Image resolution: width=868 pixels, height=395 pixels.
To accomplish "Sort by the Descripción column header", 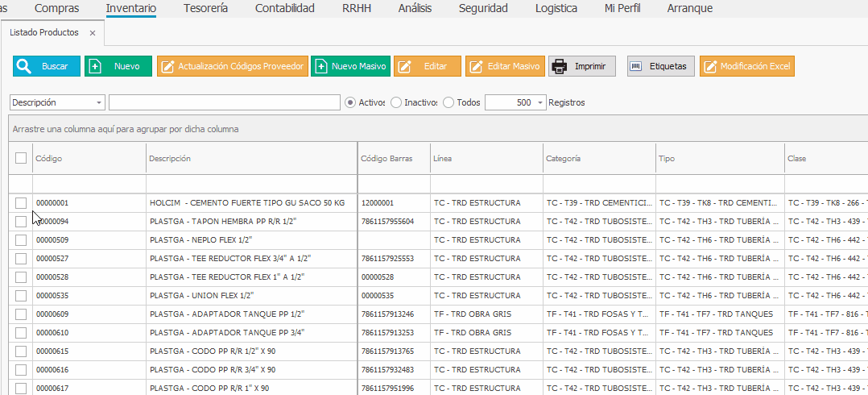I will [252, 159].
